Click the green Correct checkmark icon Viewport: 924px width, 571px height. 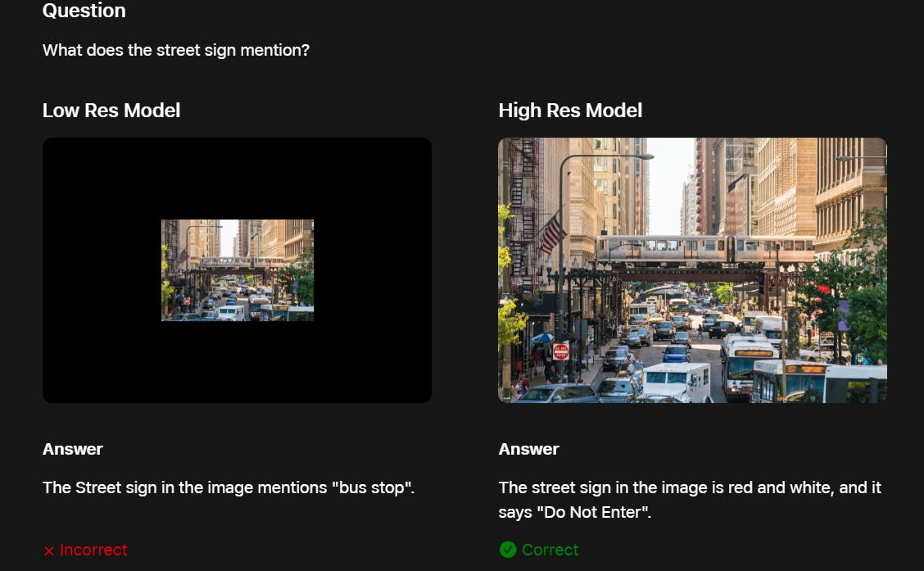[x=507, y=550]
